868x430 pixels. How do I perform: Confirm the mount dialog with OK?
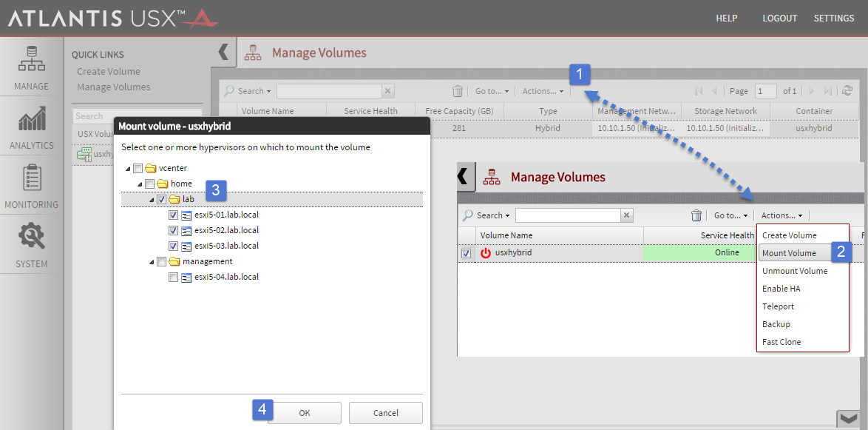pos(305,413)
